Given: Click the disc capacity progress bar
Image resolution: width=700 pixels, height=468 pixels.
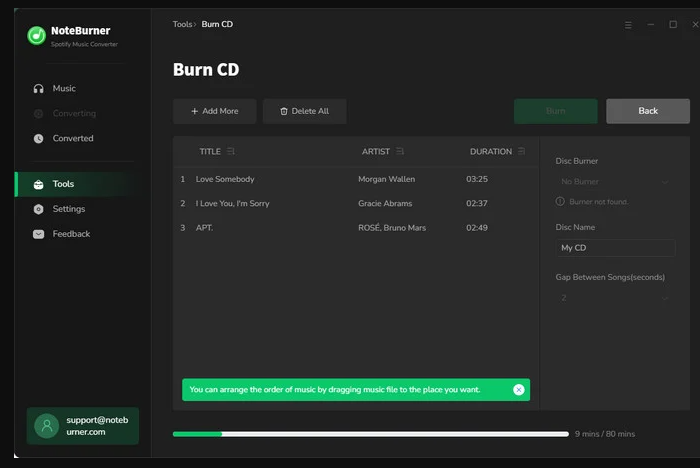Looking at the screenshot, I should [x=371, y=434].
